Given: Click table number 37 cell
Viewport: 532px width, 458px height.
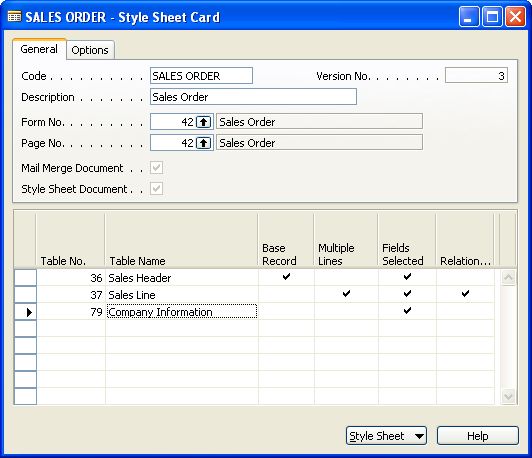Looking at the screenshot, I should (x=71, y=295).
